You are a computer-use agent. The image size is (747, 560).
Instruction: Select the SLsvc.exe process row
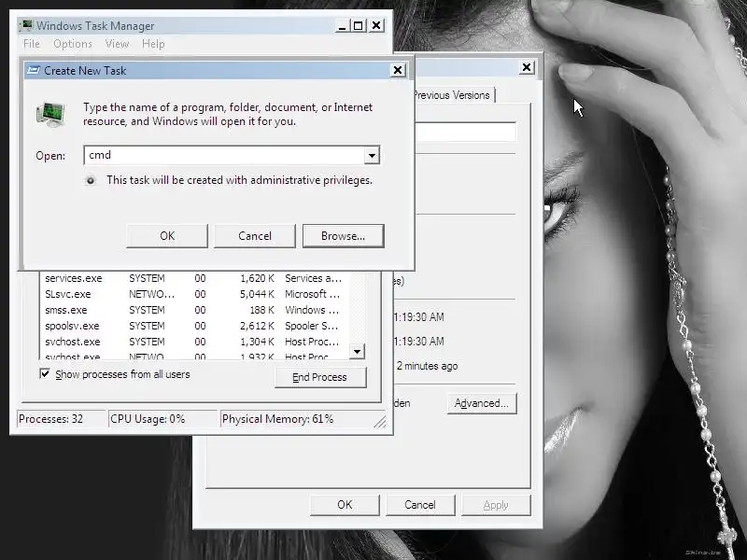tap(195, 294)
